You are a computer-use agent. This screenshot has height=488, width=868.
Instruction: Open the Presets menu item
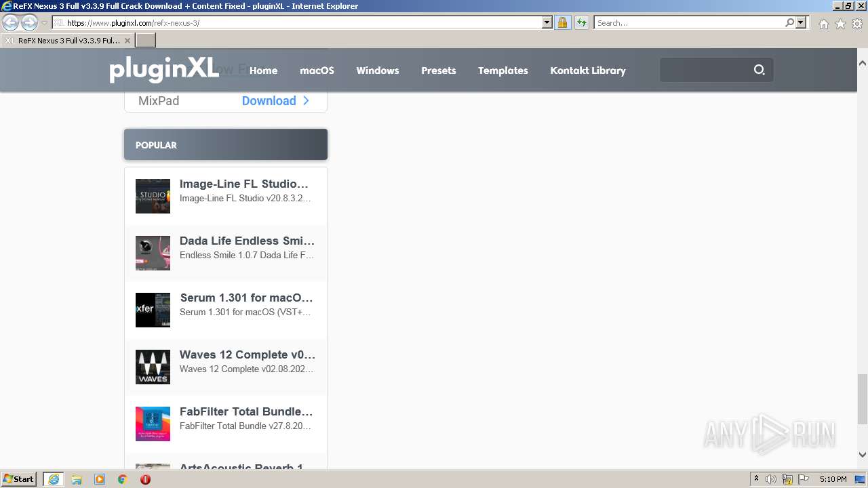click(439, 70)
